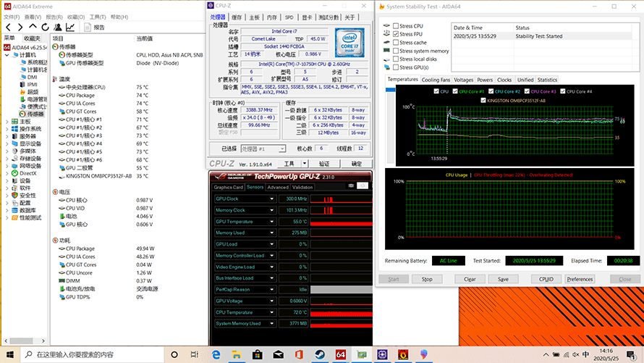
Task: Click the AIDA64 back arrow icon
Action: click(8, 28)
